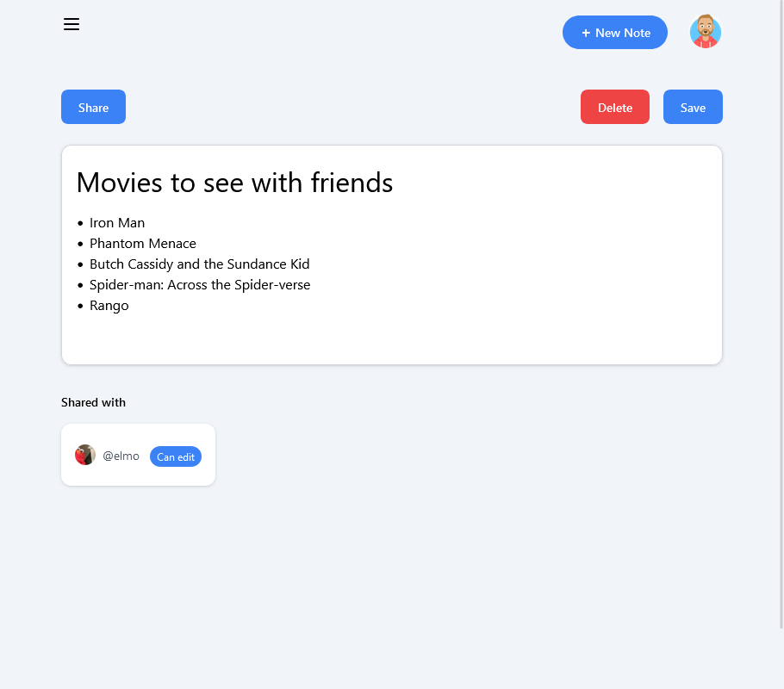784x689 pixels.
Task: Click Spider-man: Across the Spider-verse line
Action: tap(200, 285)
